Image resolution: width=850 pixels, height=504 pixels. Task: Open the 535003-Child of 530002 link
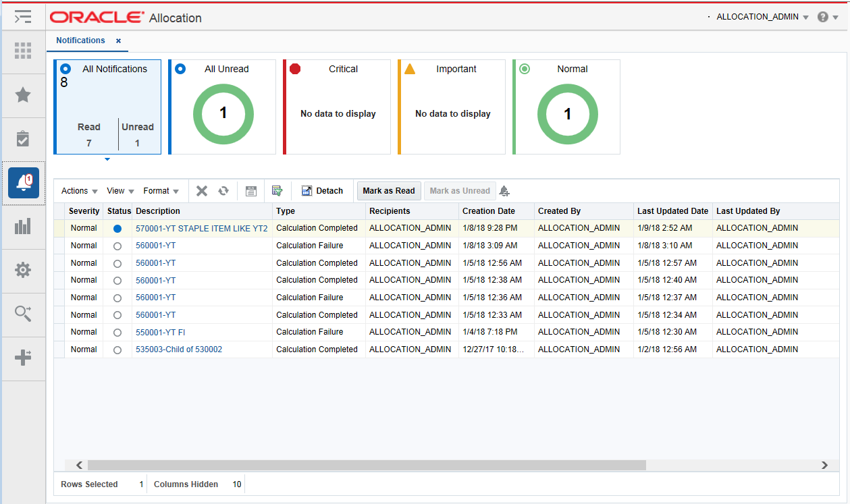(x=179, y=349)
